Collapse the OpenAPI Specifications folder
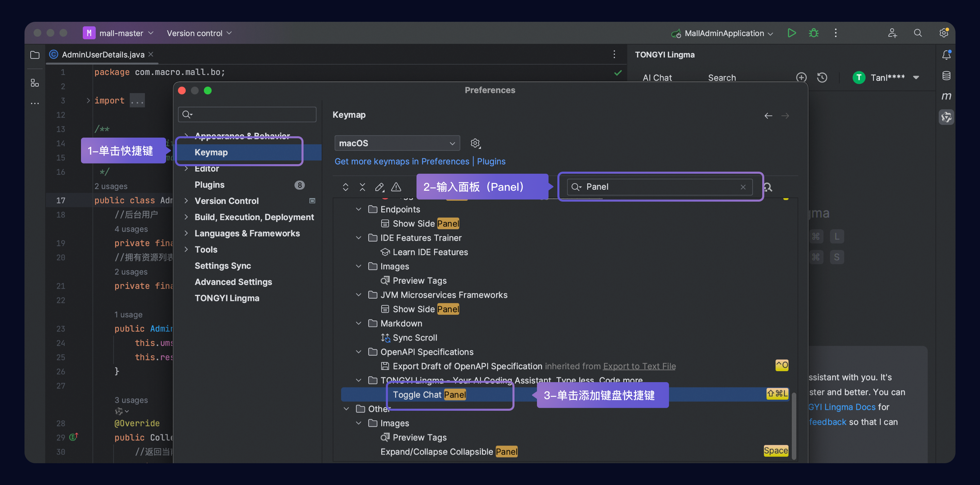The width and height of the screenshot is (980, 485). tap(358, 352)
